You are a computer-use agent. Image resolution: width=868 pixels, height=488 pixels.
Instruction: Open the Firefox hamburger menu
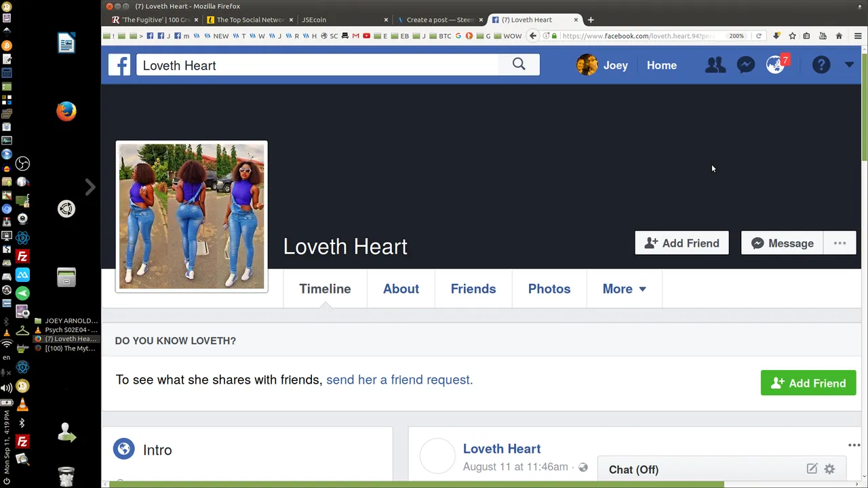click(858, 36)
